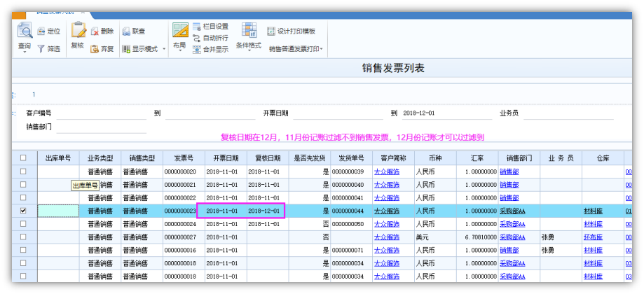The image size is (644, 294).
Task: Check the row for invoice 0000000021
Action: click(x=23, y=185)
